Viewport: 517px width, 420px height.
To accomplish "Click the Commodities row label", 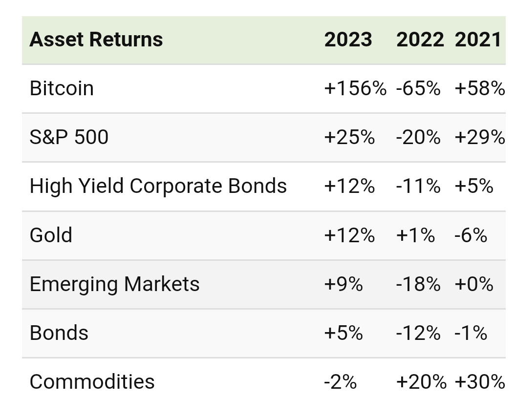I will [92, 381].
